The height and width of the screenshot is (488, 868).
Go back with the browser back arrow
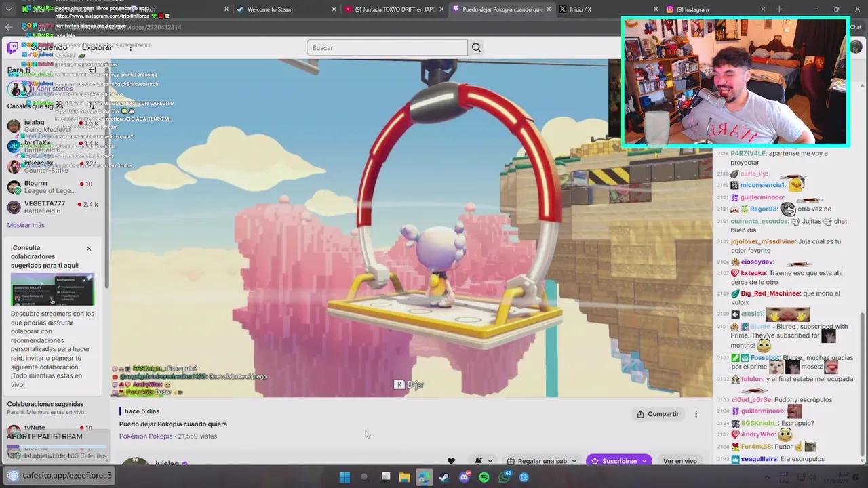[9, 27]
